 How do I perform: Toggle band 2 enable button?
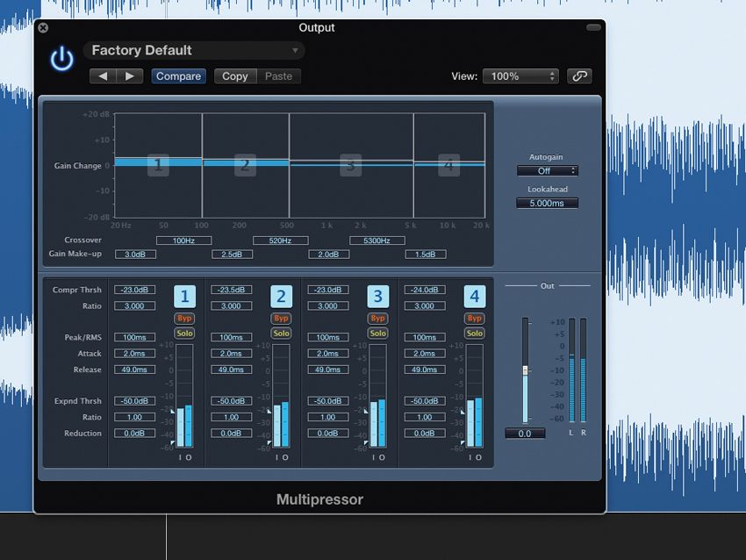(281, 297)
